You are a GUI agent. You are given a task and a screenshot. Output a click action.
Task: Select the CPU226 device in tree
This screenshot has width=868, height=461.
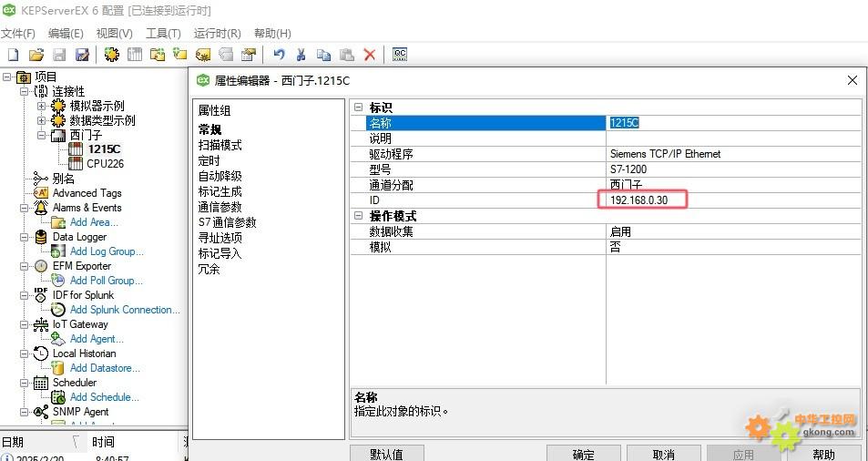pyautogui.click(x=105, y=164)
